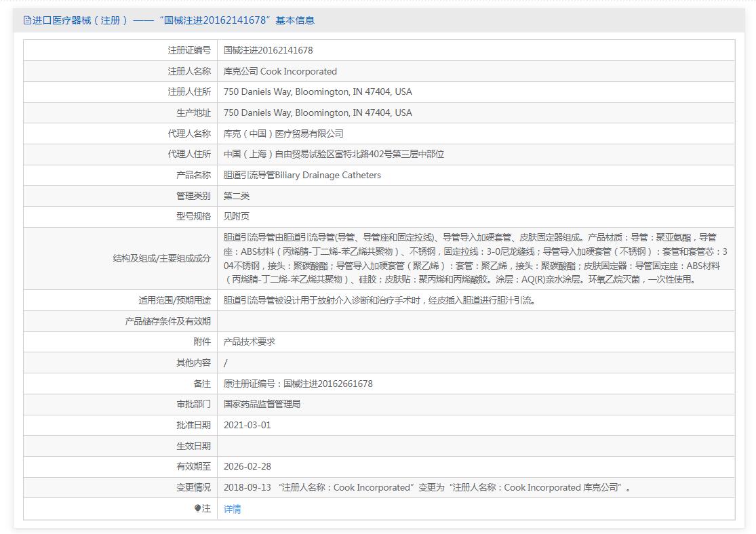The image size is (756, 534).
Task: Select agent name 库克（中国）医疗贸易有限公司
Action: [283, 133]
